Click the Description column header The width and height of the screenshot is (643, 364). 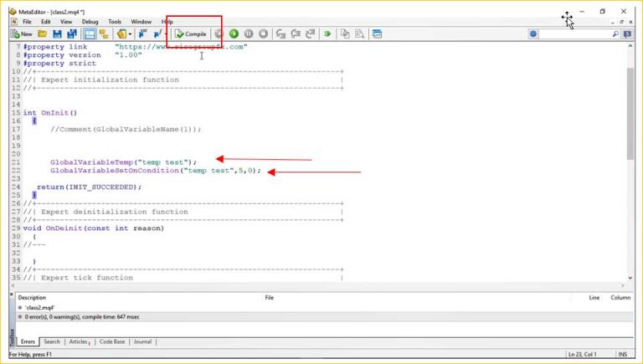pyautogui.click(x=32, y=298)
